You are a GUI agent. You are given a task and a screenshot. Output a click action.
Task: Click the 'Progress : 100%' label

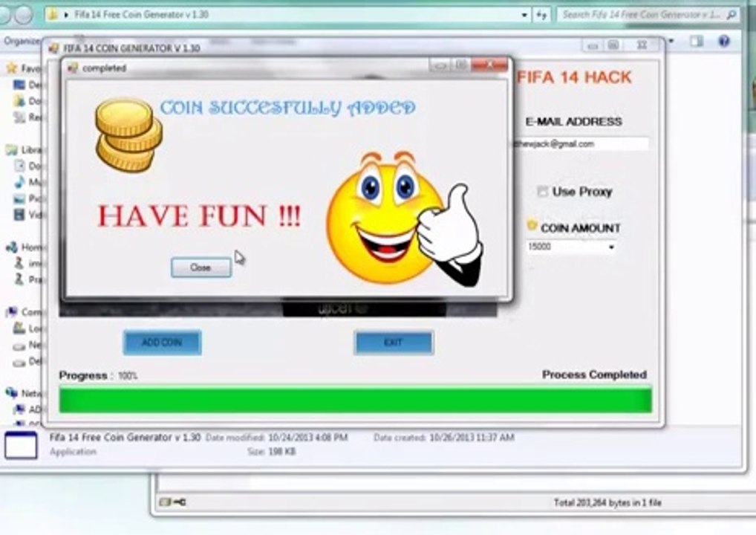(98, 375)
